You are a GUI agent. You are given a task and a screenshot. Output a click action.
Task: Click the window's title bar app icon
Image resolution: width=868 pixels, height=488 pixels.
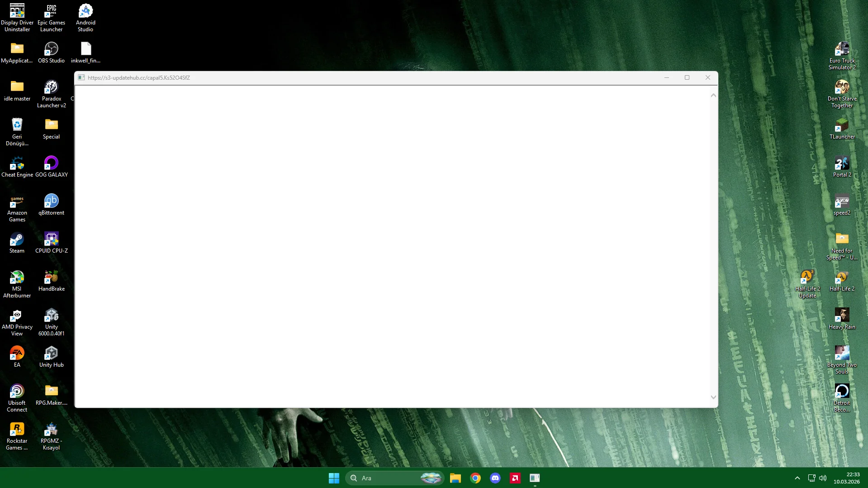81,78
